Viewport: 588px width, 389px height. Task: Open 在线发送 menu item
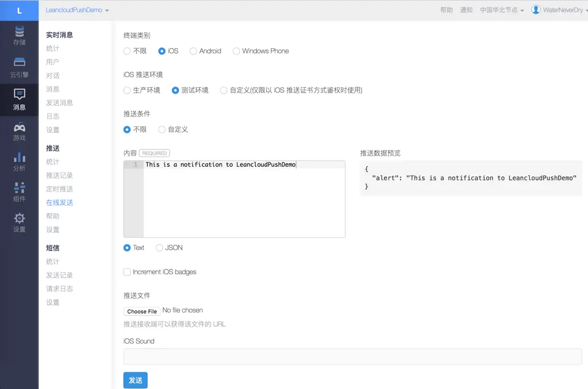59,203
